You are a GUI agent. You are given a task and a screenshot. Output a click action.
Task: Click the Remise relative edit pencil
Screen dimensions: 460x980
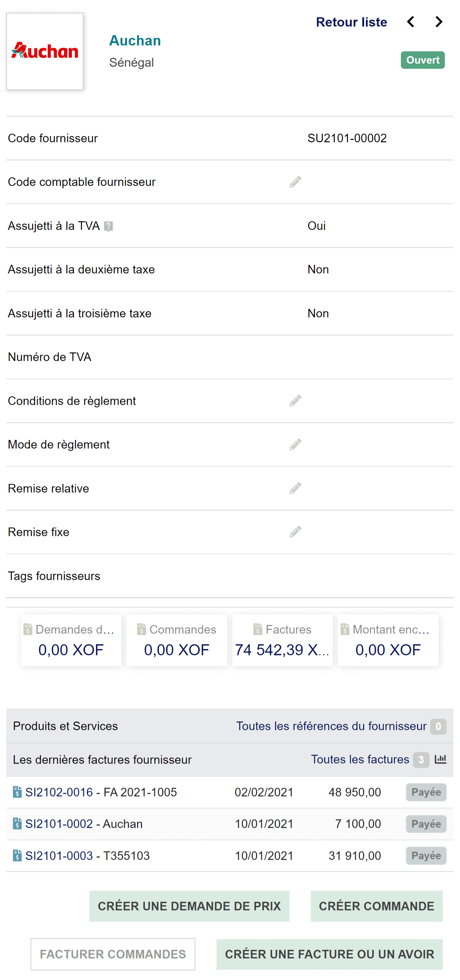pyautogui.click(x=295, y=488)
